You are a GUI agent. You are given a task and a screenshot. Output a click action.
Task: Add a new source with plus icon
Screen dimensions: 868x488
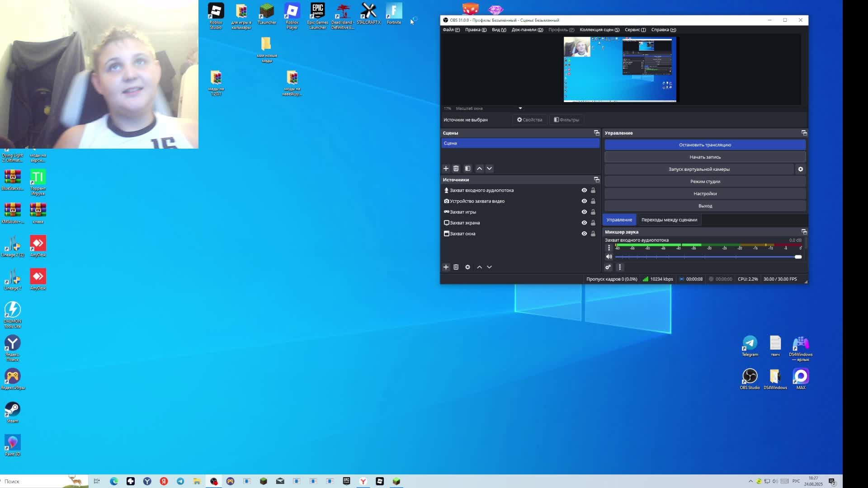(x=446, y=267)
